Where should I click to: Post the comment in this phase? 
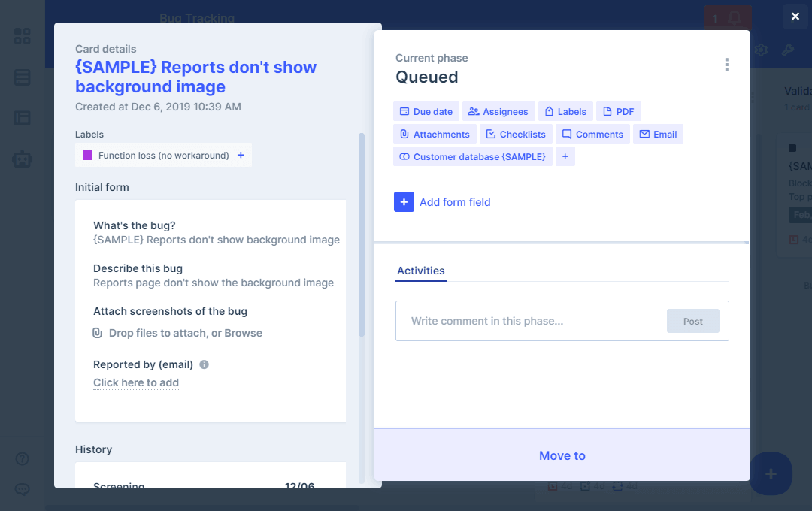692,321
